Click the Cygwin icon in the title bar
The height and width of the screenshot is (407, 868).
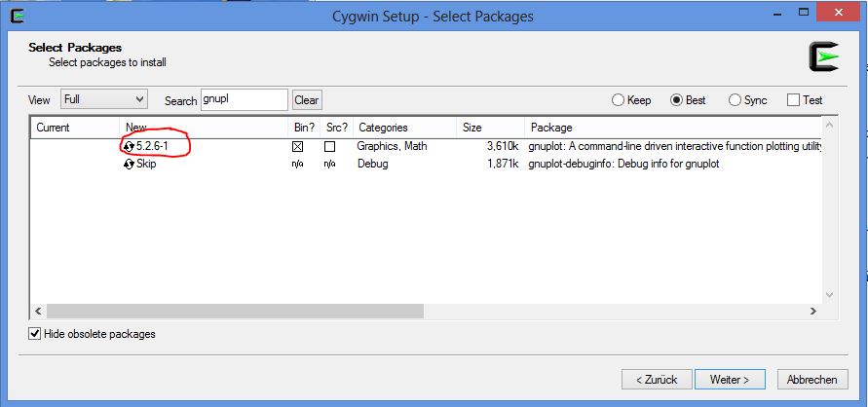click(18, 16)
